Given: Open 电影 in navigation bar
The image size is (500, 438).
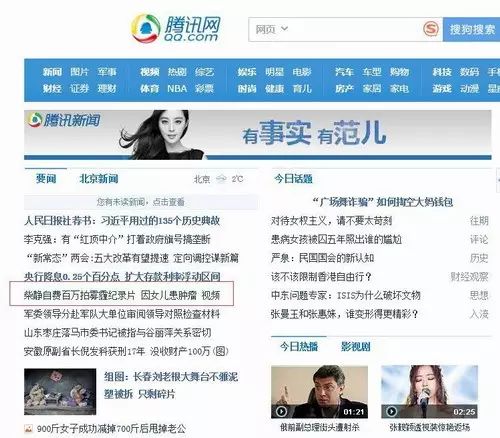Looking at the screenshot, I should pyautogui.click(x=302, y=72).
